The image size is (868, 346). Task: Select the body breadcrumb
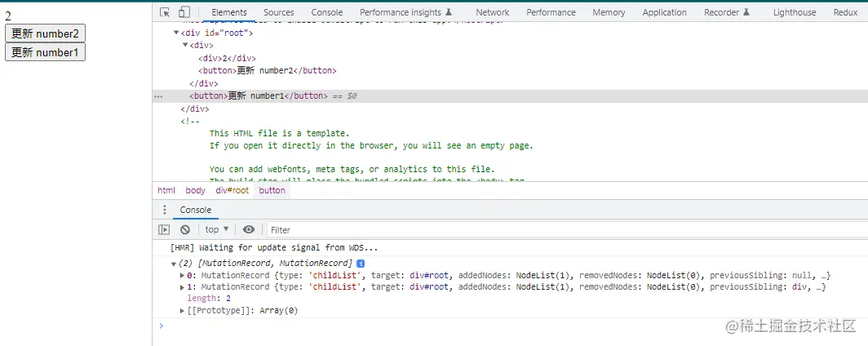pyautogui.click(x=196, y=190)
